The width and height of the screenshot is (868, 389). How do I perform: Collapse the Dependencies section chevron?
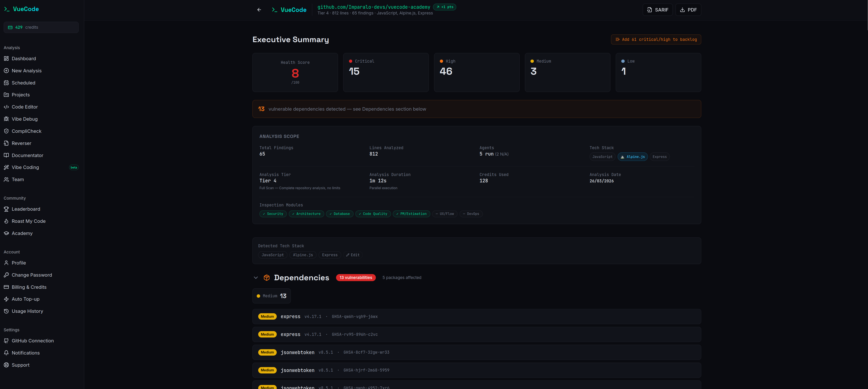tap(256, 278)
